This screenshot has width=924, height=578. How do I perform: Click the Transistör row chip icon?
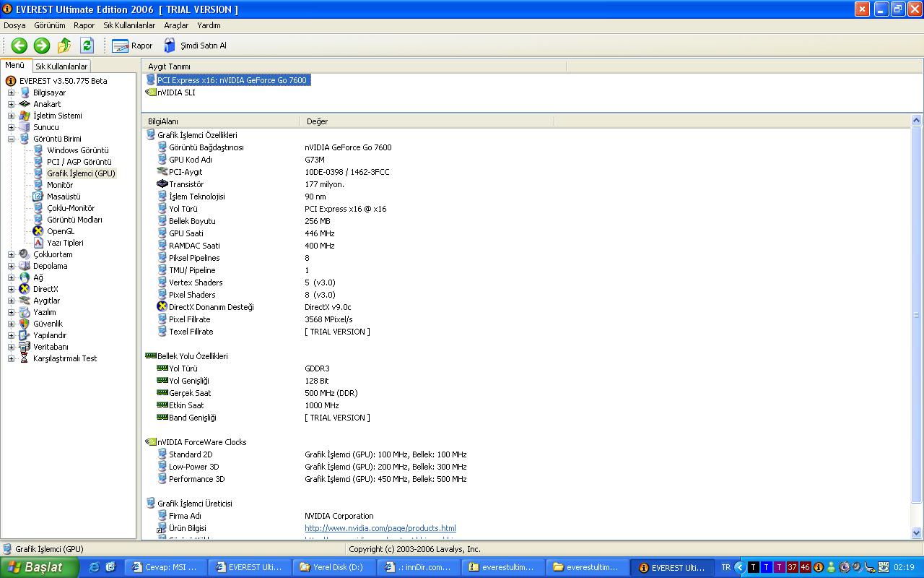point(162,184)
